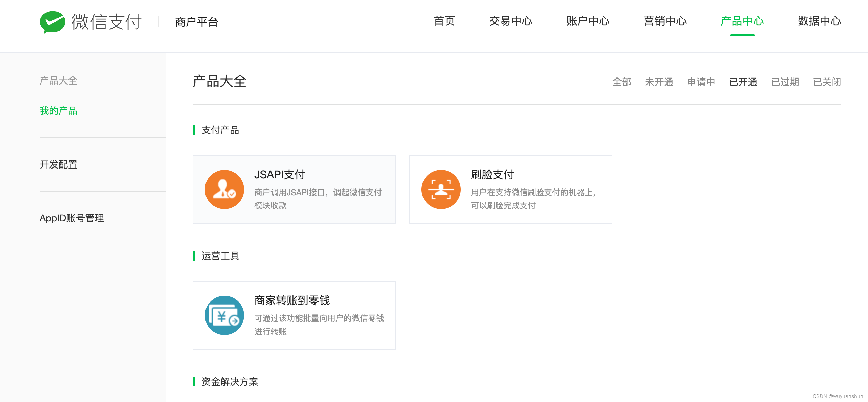Viewport: 868px width, 402px height.
Task: Click the 商家转账到零钱 description text
Action: click(x=319, y=325)
